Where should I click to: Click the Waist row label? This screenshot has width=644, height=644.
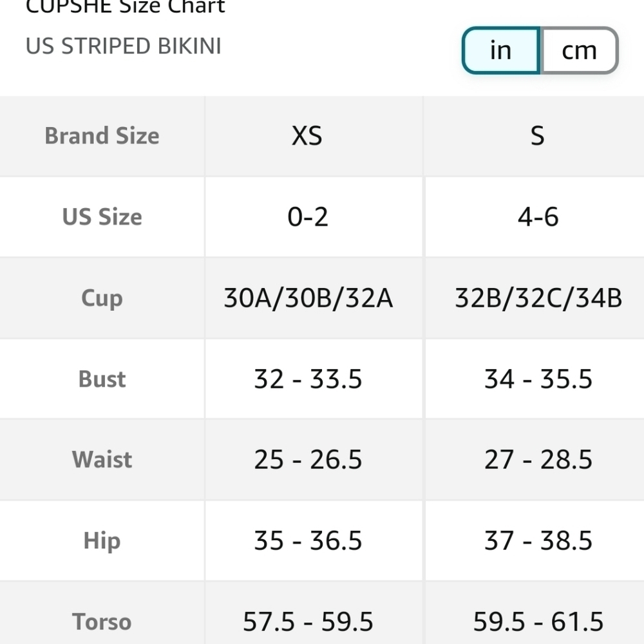[102, 459]
